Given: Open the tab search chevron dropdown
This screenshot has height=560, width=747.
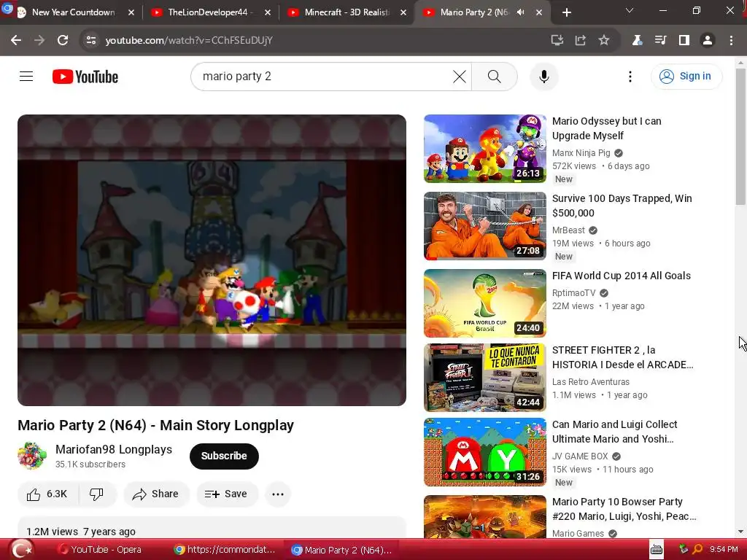Looking at the screenshot, I should click(630, 10).
